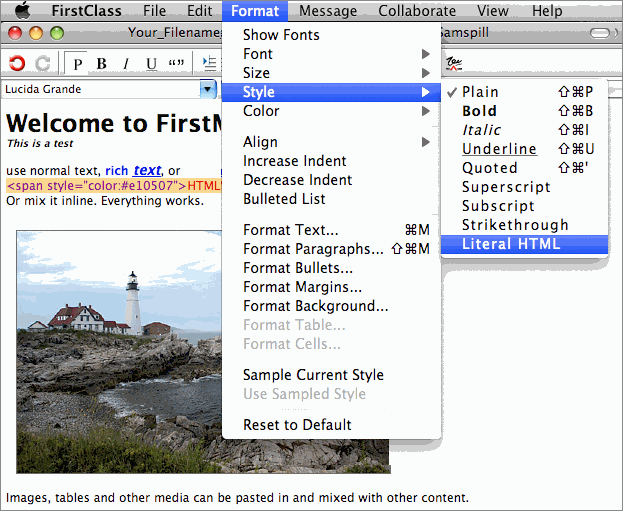This screenshot has height=520, width=642.
Task: Expand the Align submenu
Action: [x=331, y=142]
